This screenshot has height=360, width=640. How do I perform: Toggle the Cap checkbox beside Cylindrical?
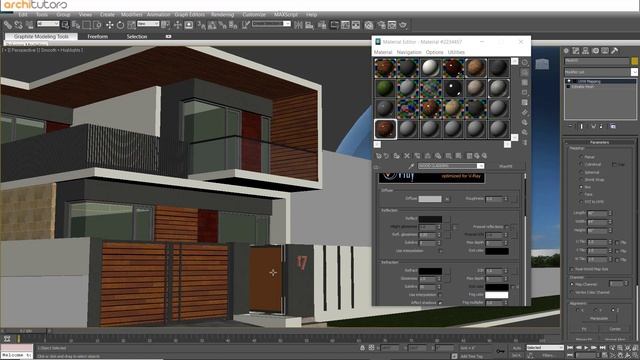tap(614, 164)
